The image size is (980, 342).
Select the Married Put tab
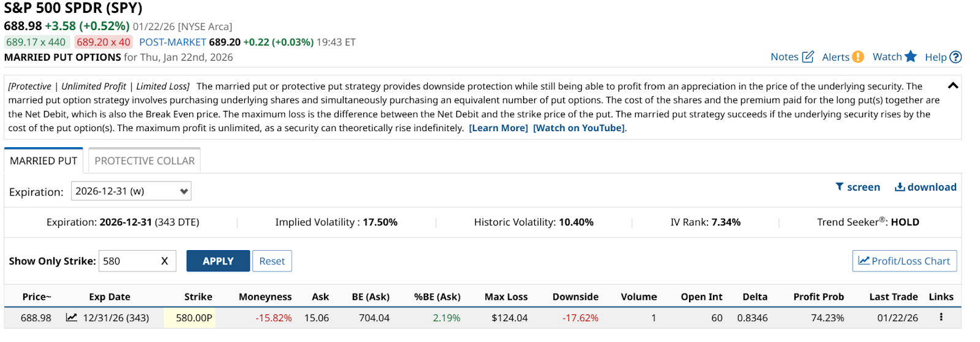pos(43,161)
